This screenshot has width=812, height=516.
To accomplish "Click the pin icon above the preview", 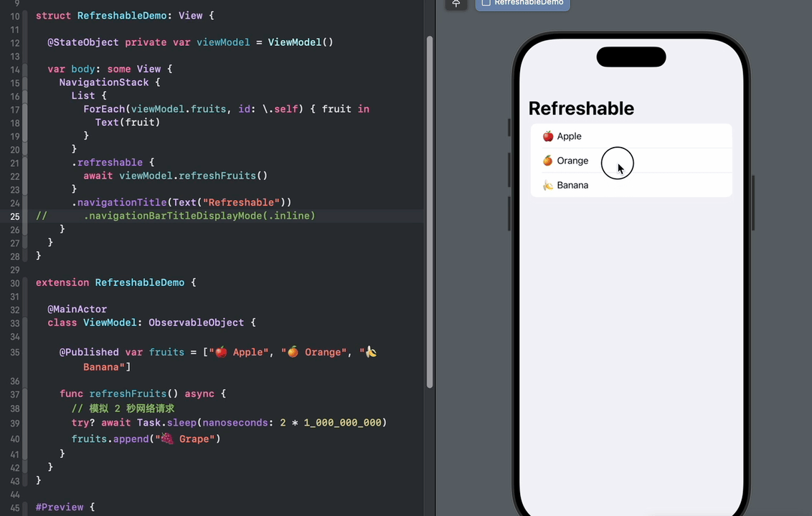I will 456,4.
